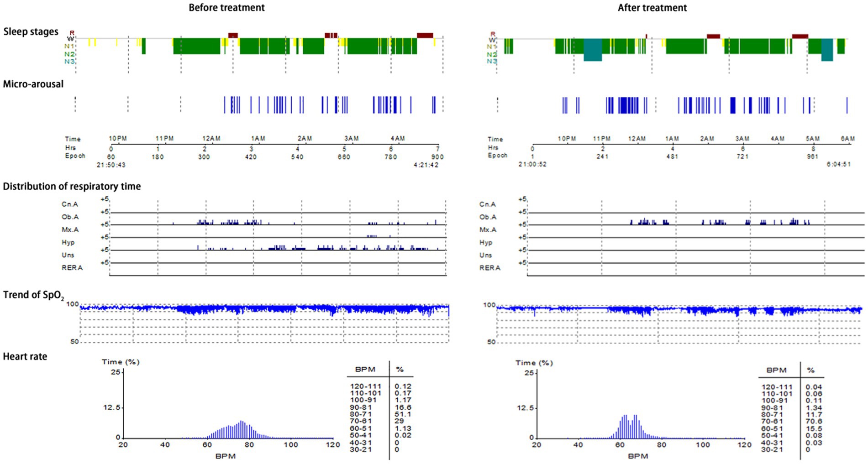Image resolution: width=868 pixels, height=464 pixels.
Task: Click heart rate percentage 1.13
Action: pos(403,428)
